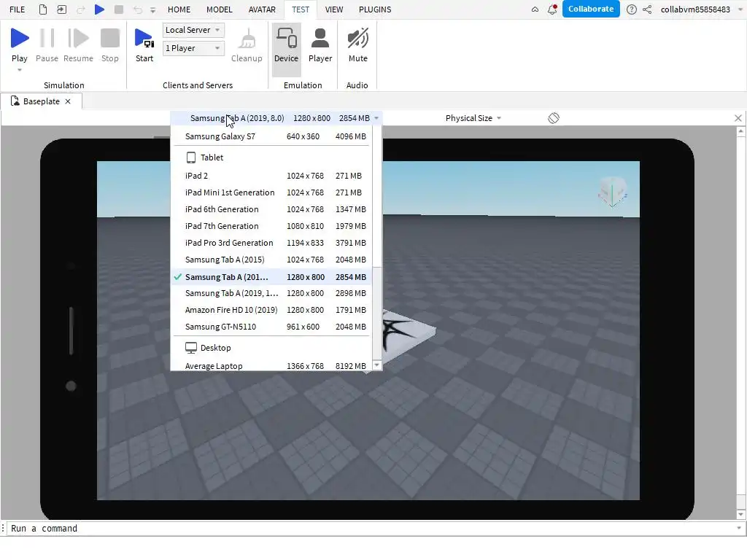Open Player emulation settings
The height and width of the screenshot is (560, 747).
tap(320, 45)
